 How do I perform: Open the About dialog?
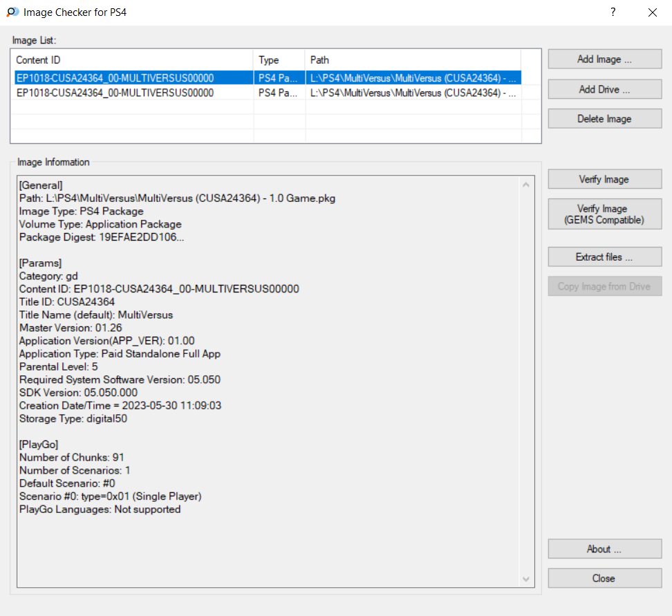(604, 549)
